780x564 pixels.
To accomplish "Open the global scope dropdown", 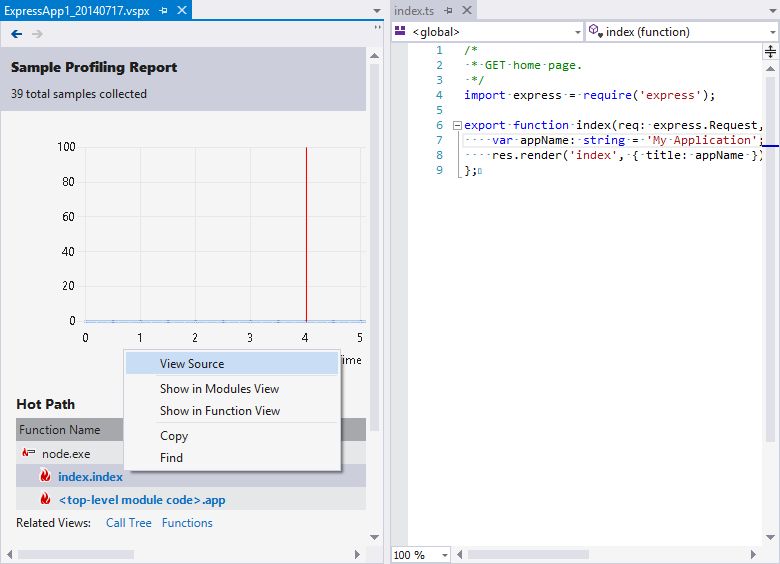I will pos(488,32).
